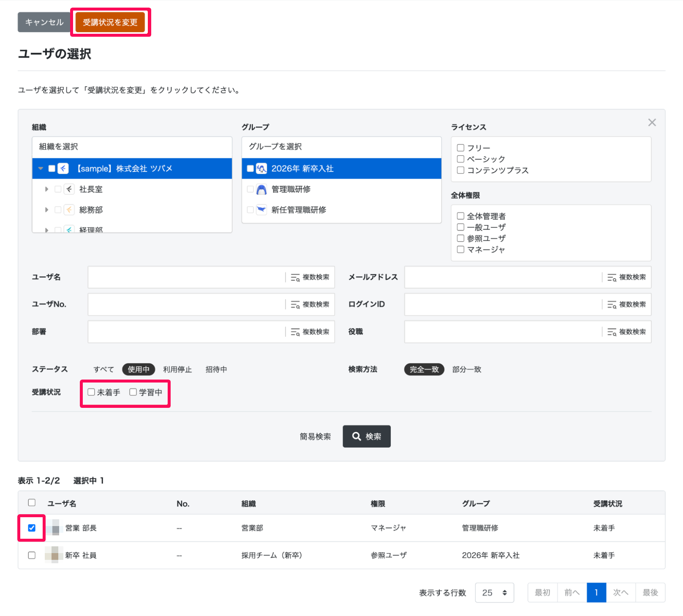This screenshot has width=683, height=616.
Task: Focus the ログインID input field
Action: click(x=503, y=304)
